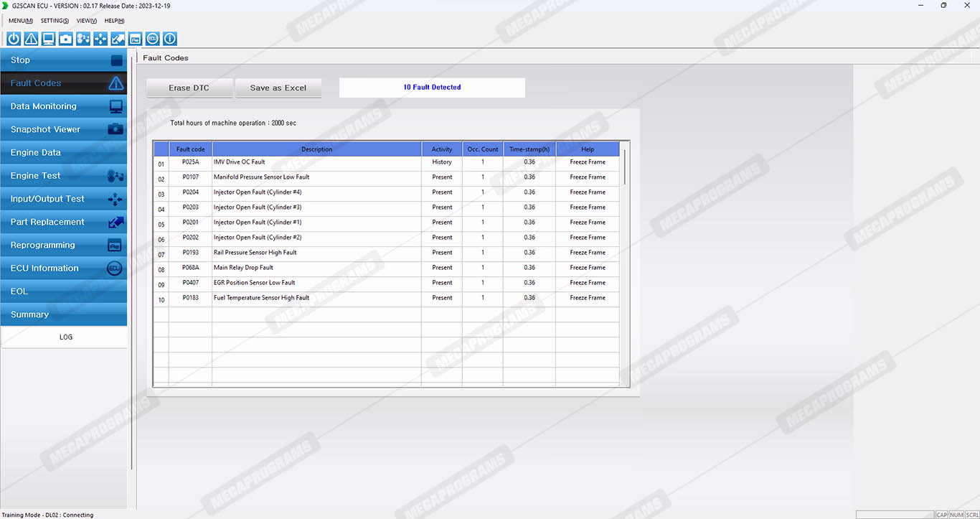Click the ECU information toolbar icon
Image resolution: width=980 pixels, height=519 pixels.
point(153,39)
